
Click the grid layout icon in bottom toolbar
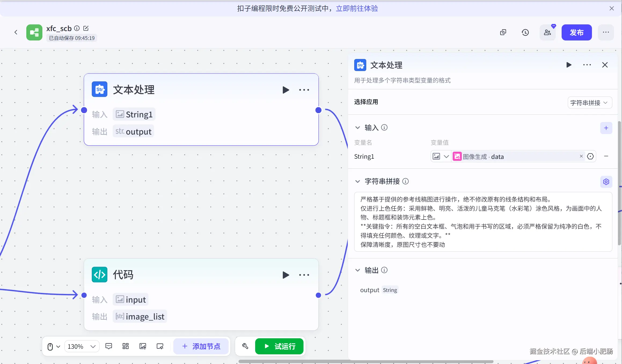point(126,346)
